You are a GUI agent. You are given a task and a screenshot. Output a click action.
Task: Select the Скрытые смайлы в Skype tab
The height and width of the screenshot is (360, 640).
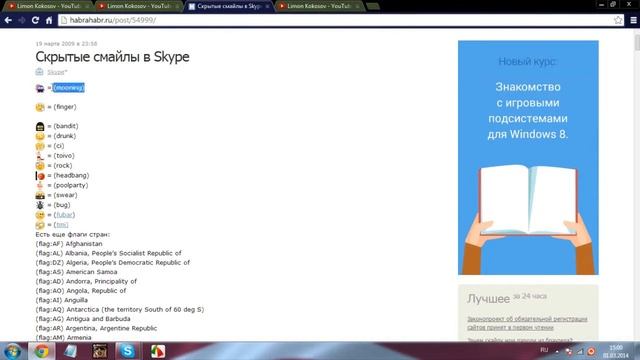coord(229,6)
